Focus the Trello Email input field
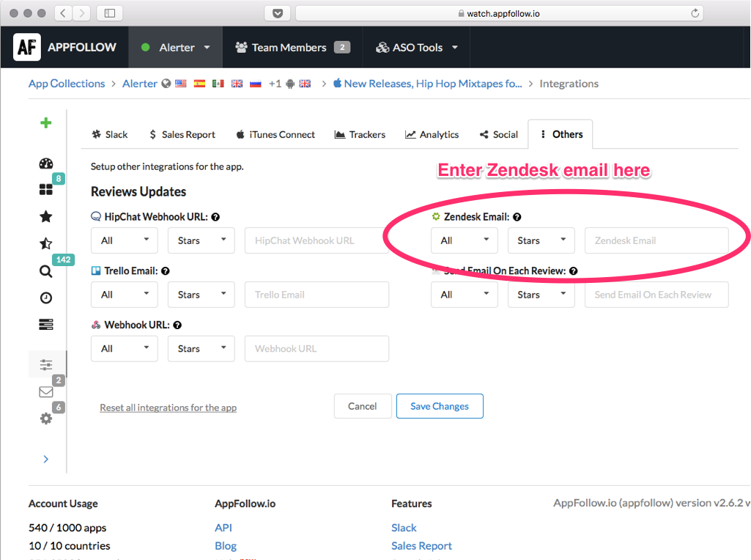 tap(317, 295)
